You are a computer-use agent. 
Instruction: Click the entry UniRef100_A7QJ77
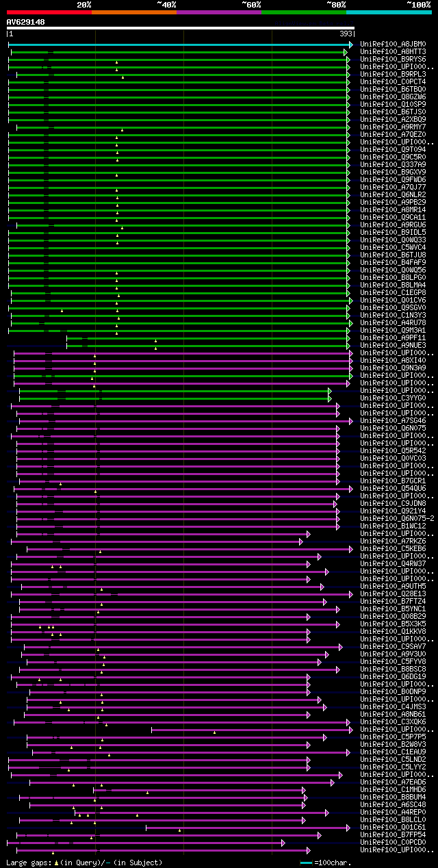click(x=394, y=188)
